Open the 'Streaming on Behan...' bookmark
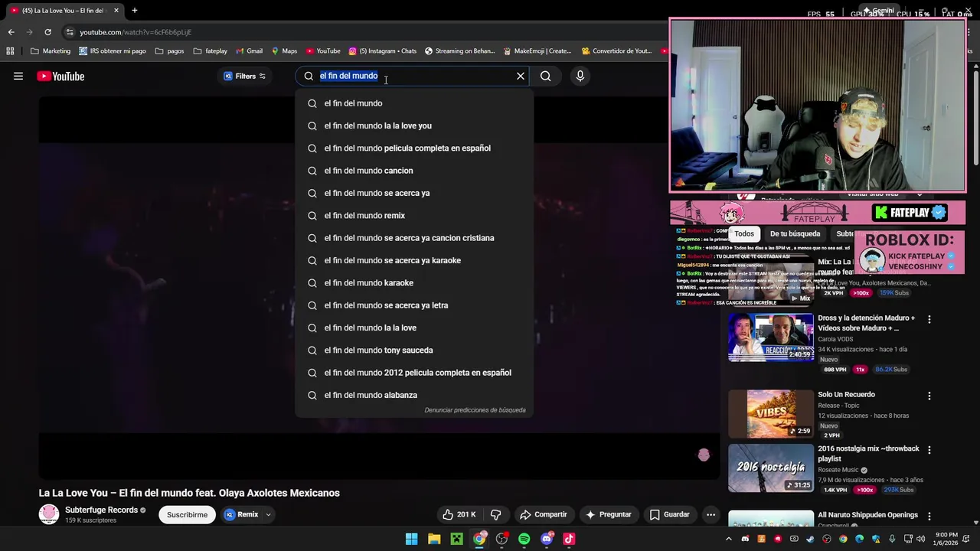Image resolution: width=980 pixels, height=551 pixels. tap(459, 51)
